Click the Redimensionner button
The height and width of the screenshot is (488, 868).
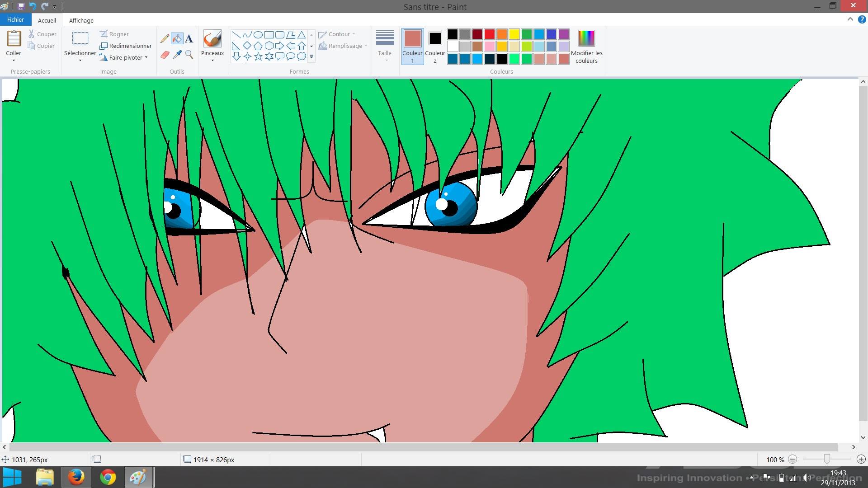[x=126, y=46]
